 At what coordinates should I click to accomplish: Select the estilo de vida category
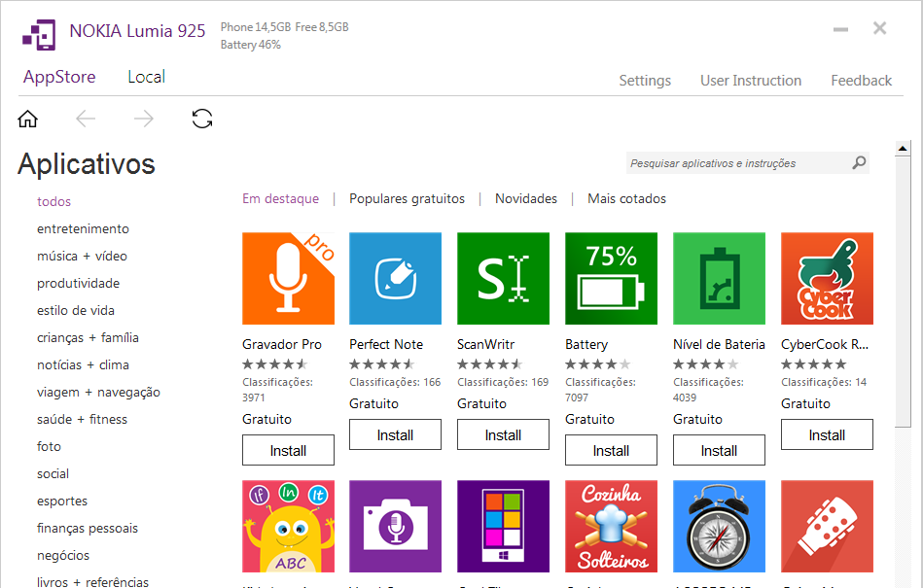tap(76, 310)
